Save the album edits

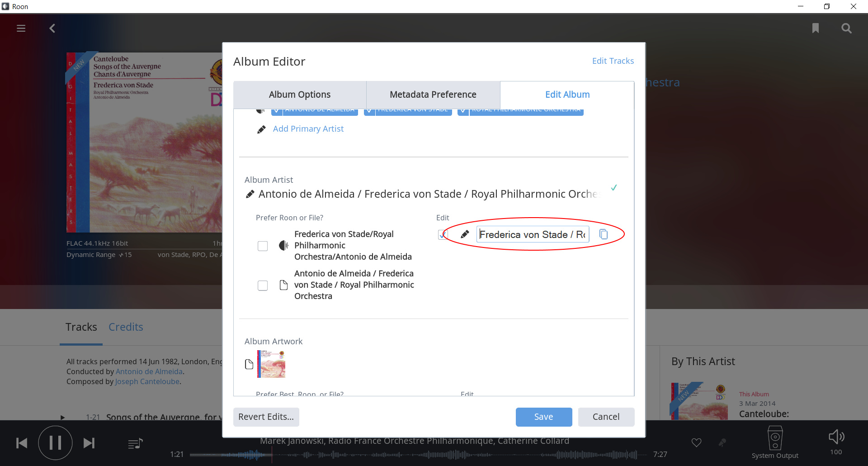544,417
